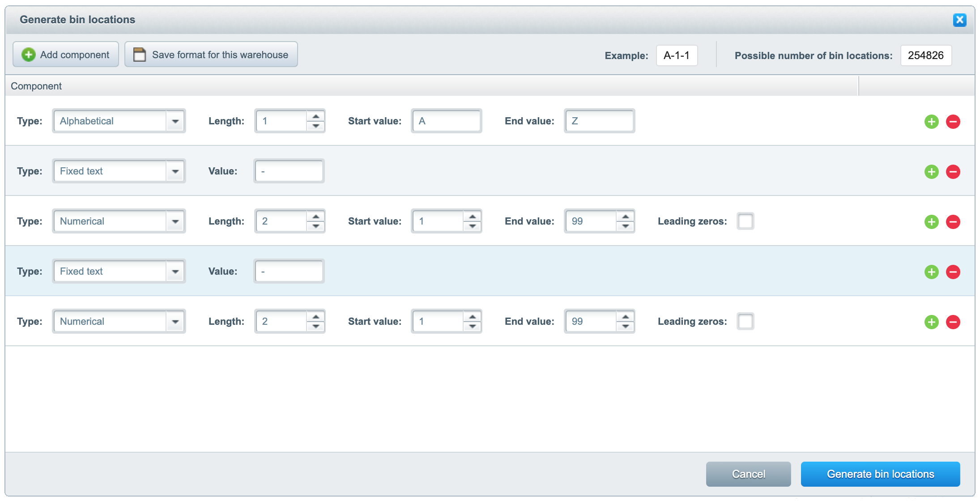Increase Length in Alphabetical row
The height and width of the screenshot is (501, 980).
(315, 116)
